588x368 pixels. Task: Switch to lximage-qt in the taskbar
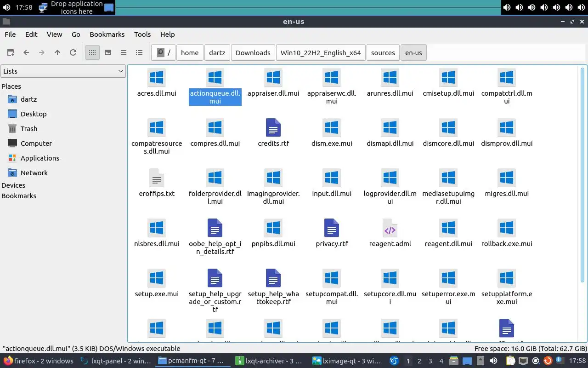pos(347,361)
